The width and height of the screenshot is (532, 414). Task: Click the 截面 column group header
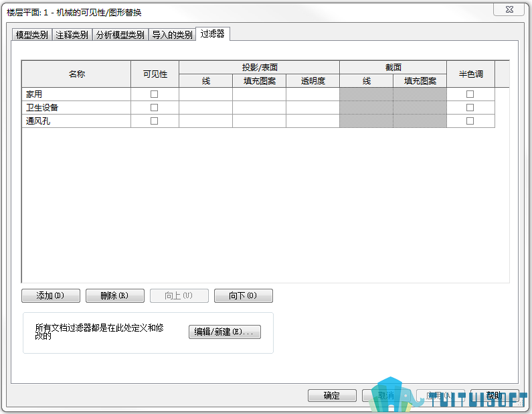(x=393, y=67)
